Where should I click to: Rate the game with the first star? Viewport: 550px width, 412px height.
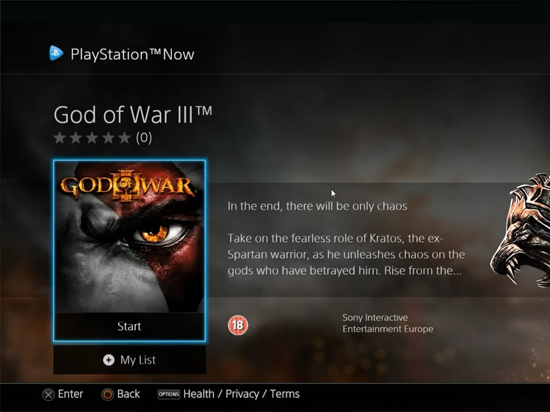(60, 138)
